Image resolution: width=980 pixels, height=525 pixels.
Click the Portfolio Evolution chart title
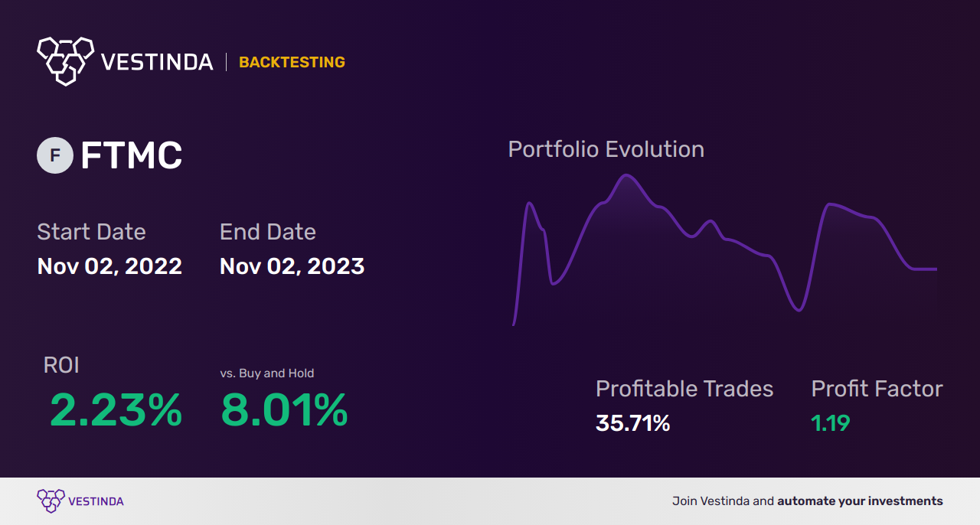pos(606,149)
